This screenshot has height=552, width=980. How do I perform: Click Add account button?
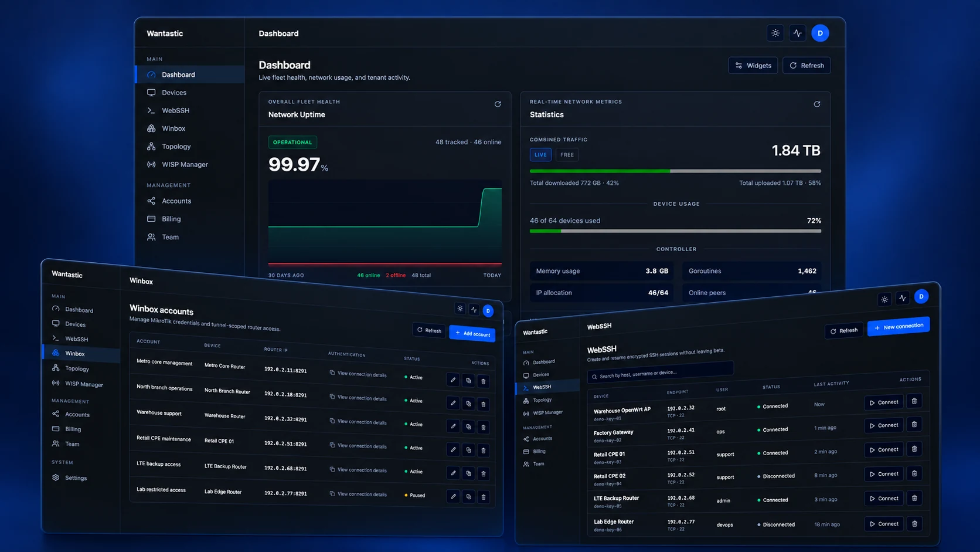pos(472,333)
